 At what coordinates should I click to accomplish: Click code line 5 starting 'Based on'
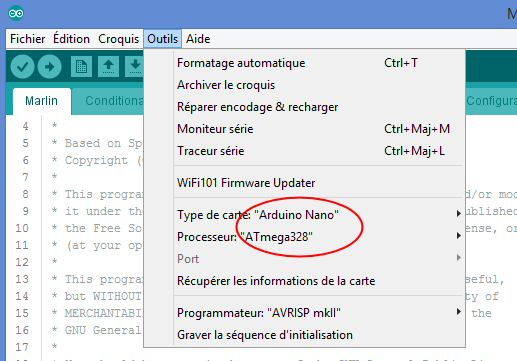click(97, 143)
